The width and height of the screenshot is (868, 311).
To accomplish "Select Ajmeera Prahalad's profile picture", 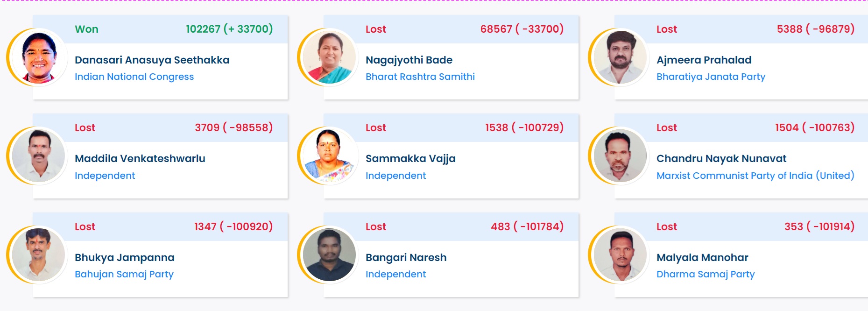I will (621, 57).
